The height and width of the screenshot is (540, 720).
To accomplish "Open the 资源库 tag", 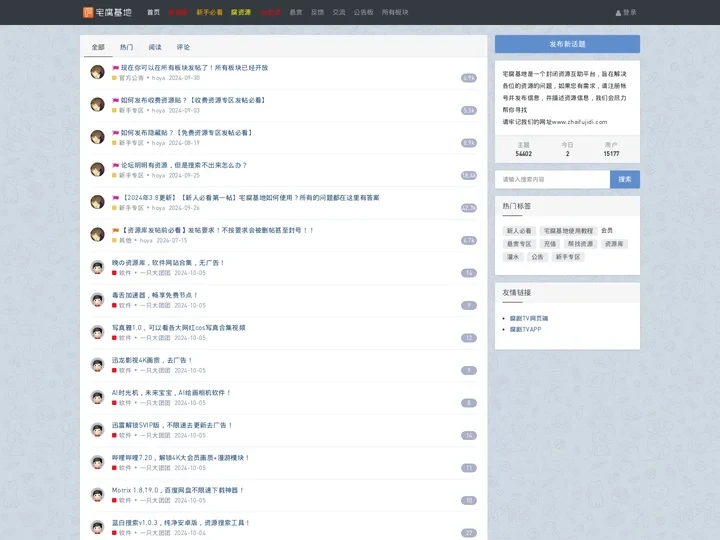I will [614, 244].
